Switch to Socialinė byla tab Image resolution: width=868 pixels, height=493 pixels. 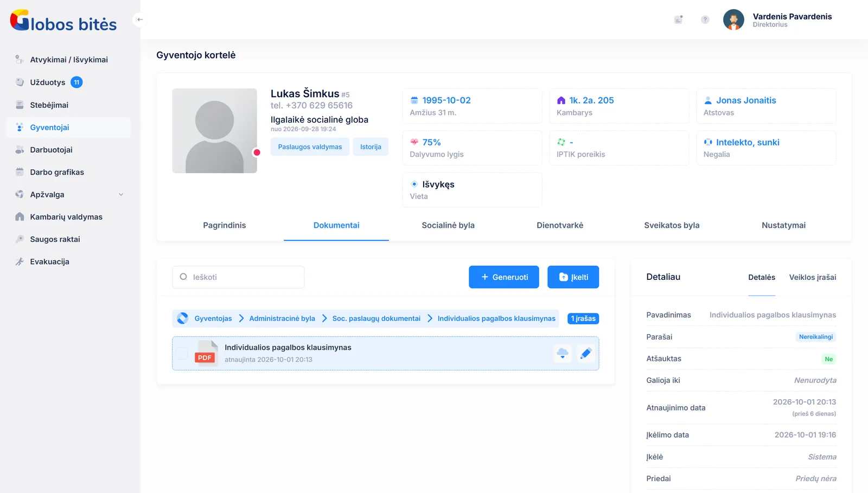(x=448, y=226)
